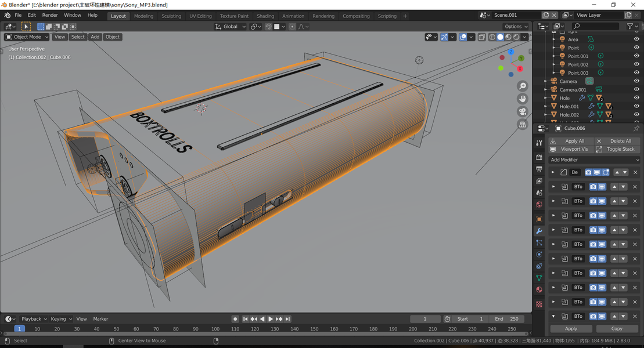
Task: Click the pan view hand icon
Action: pyautogui.click(x=523, y=99)
